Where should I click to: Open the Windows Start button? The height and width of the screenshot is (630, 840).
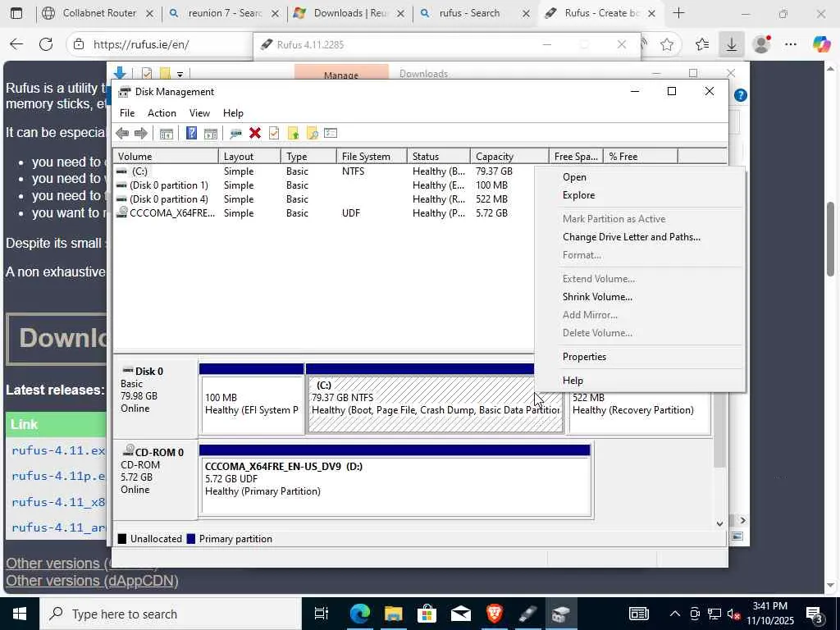(20, 614)
